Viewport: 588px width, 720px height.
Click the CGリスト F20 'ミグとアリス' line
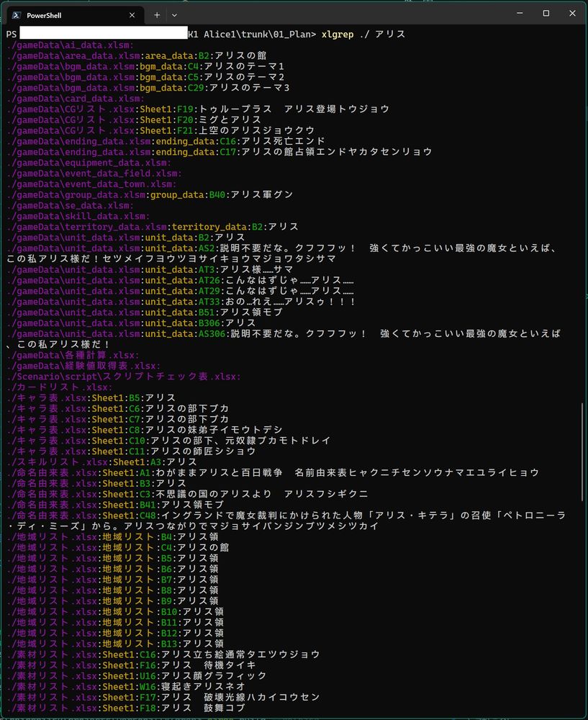click(x=134, y=120)
